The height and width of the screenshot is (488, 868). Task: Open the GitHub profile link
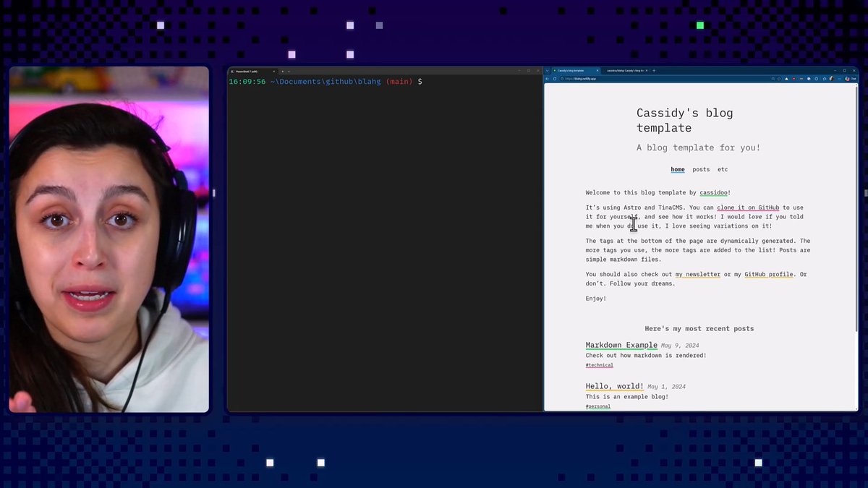pyautogui.click(x=769, y=275)
